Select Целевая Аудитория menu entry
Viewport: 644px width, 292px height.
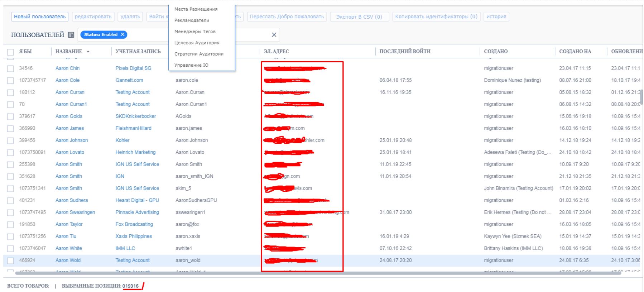coord(197,43)
